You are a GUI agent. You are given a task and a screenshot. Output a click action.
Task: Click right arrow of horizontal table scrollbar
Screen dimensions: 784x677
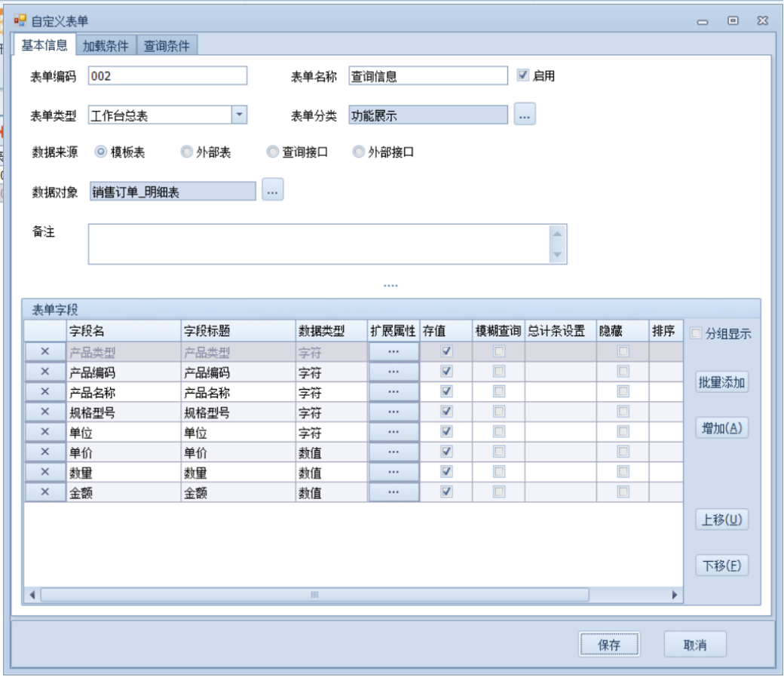click(x=675, y=595)
